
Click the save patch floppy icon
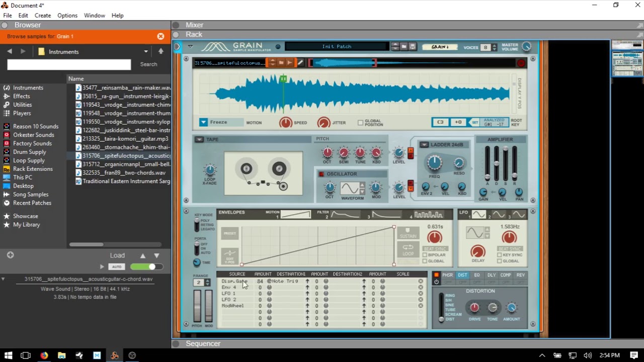[413, 47]
